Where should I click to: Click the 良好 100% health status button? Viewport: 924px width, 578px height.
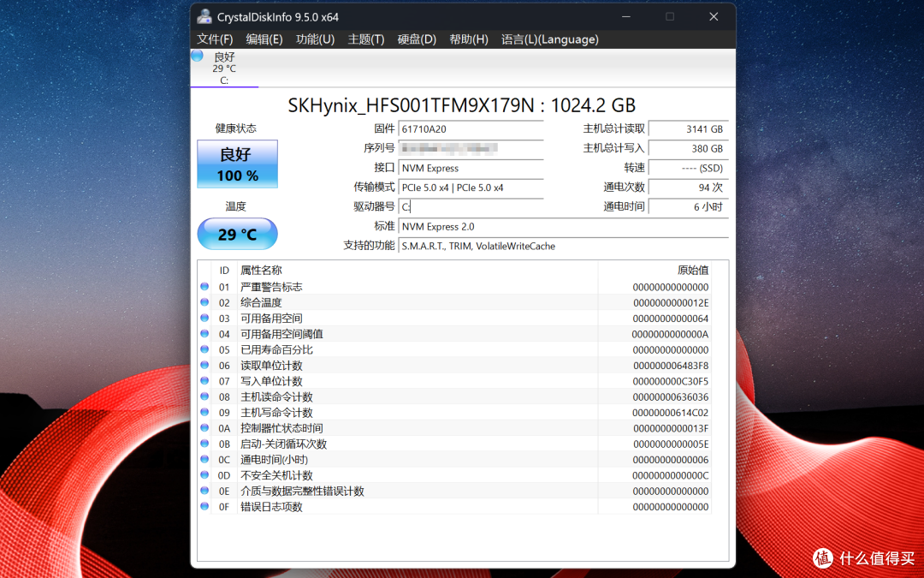coord(237,164)
